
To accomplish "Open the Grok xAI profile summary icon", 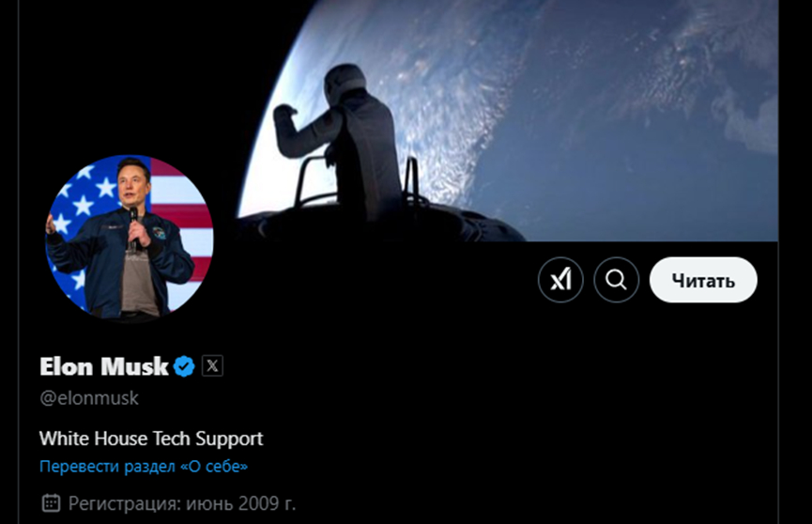I will [560, 280].
